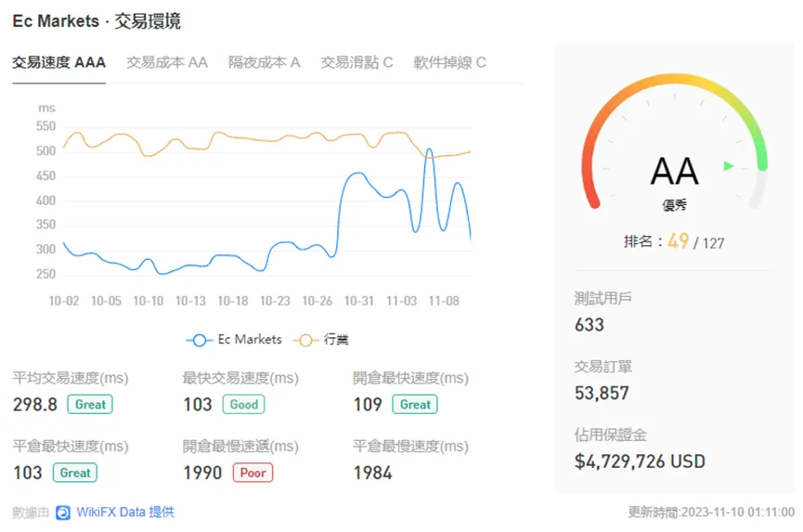The width and height of the screenshot is (803, 532).
Task: Click the 開倉最慢速遞 value 1990
Action: (202, 473)
